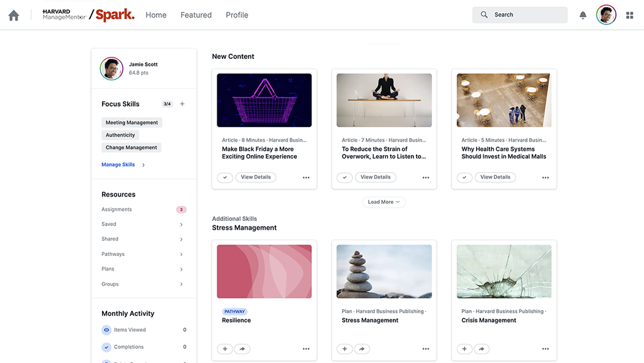644x363 pixels.
Task: Add Resilience pathway with plus button
Action: 225,349
